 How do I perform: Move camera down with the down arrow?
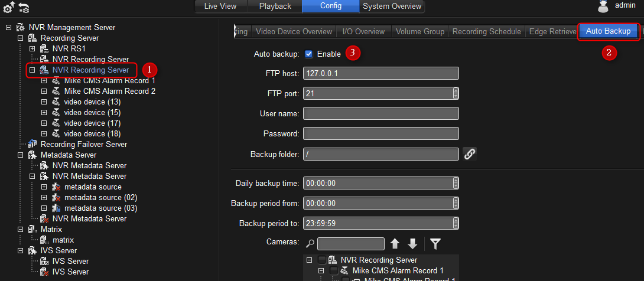pyautogui.click(x=412, y=244)
